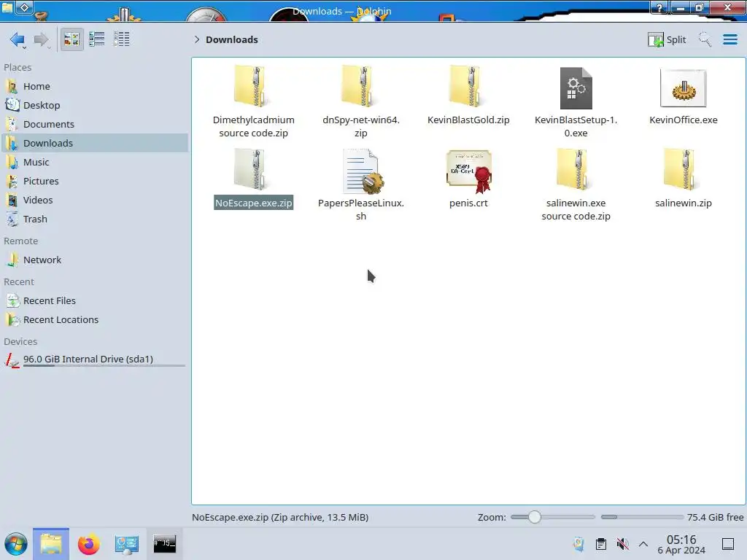Select dnSpy-net-win64.zip archive icon
747x560 pixels.
point(360,87)
